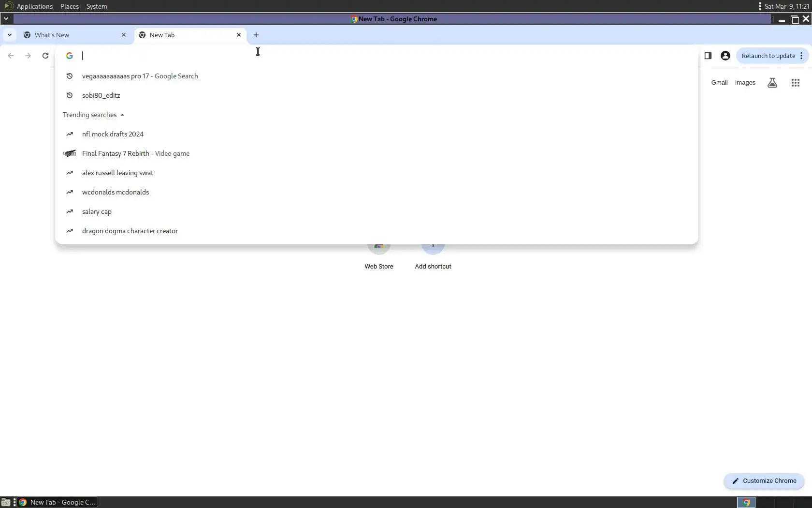Reload the current page
The height and width of the screenshot is (508, 812).
click(45, 56)
